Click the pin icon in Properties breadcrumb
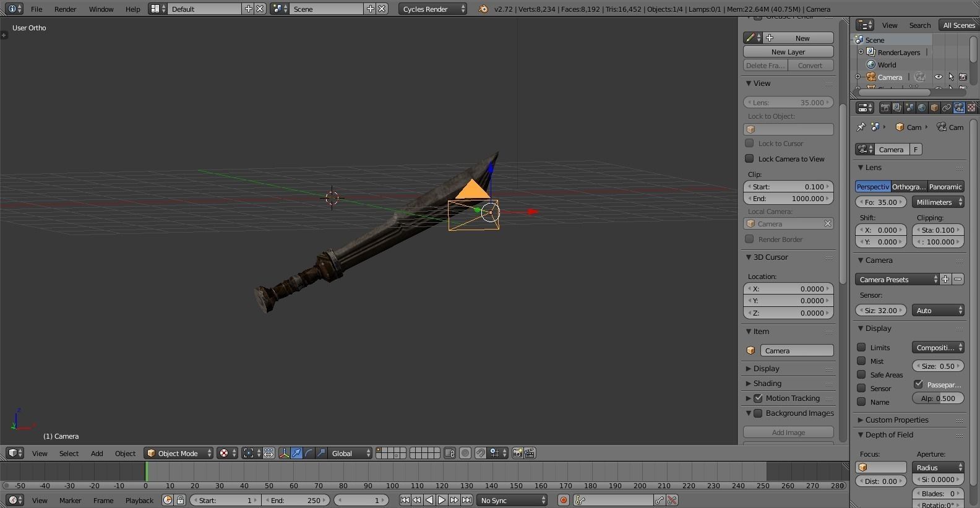 (861, 127)
